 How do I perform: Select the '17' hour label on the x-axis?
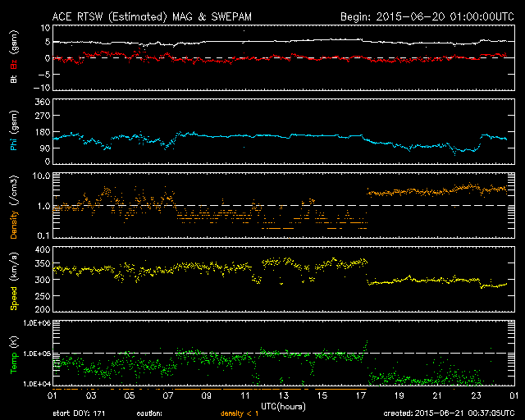(x=361, y=396)
